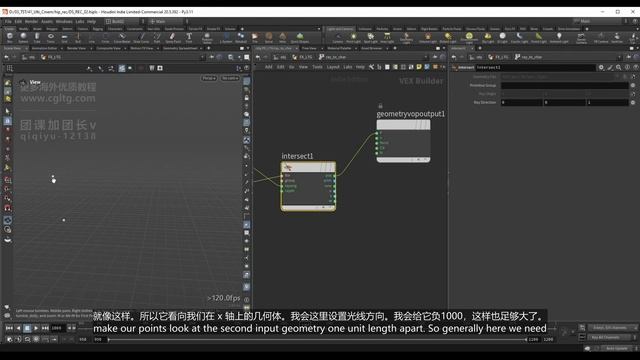The image size is (640, 360).
Task: Switch to the Tree View tab
Action: tap(309, 48)
